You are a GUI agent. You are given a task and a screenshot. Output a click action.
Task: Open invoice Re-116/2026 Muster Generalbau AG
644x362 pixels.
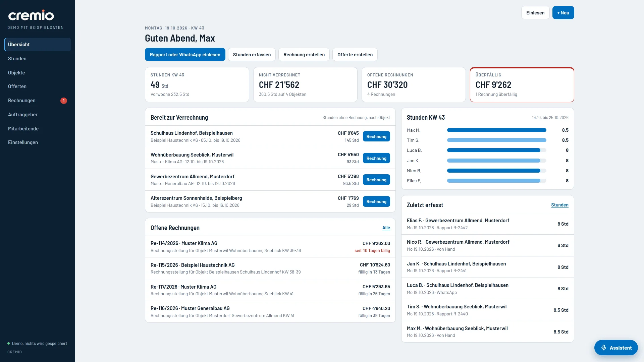tap(270, 312)
